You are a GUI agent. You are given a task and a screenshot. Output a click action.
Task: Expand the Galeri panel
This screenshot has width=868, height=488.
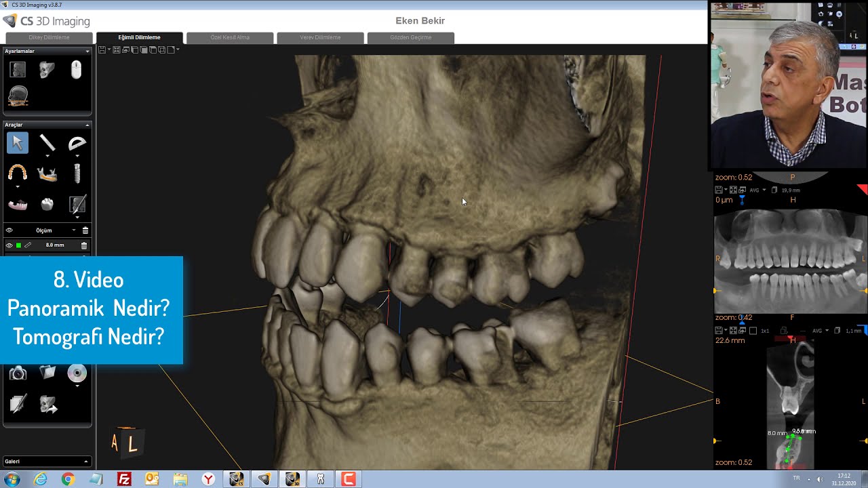pyautogui.click(x=86, y=462)
